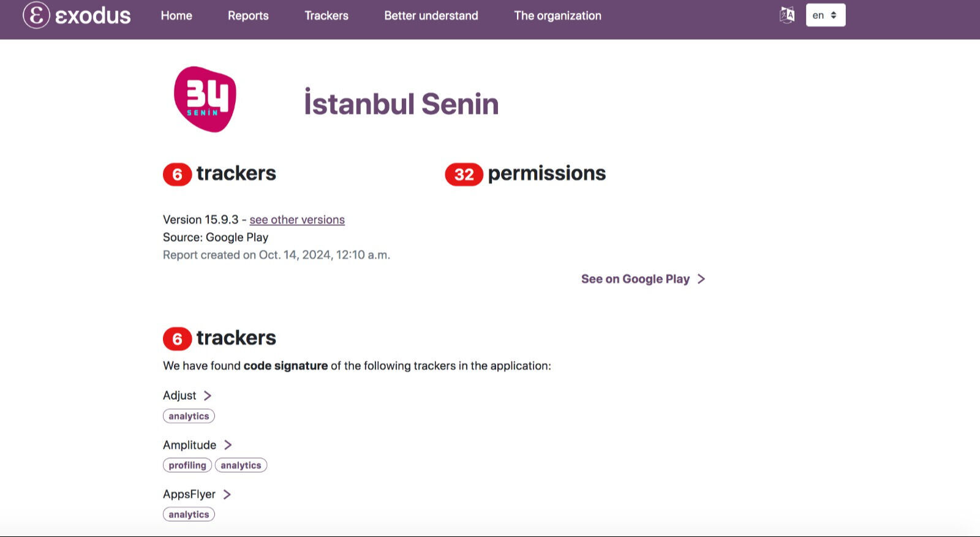Click the translation language icon
Screen dimensions: 980x537
tap(787, 15)
